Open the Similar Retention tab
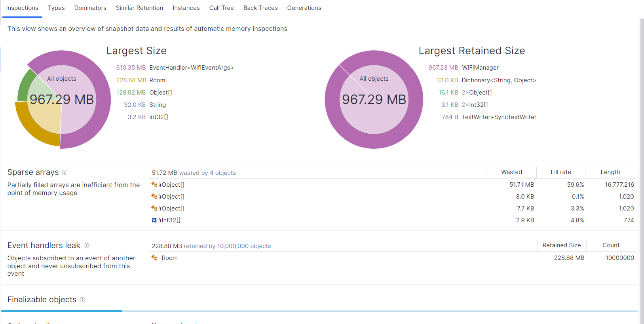The height and width of the screenshot is (324, 644). tap(139, 8)
